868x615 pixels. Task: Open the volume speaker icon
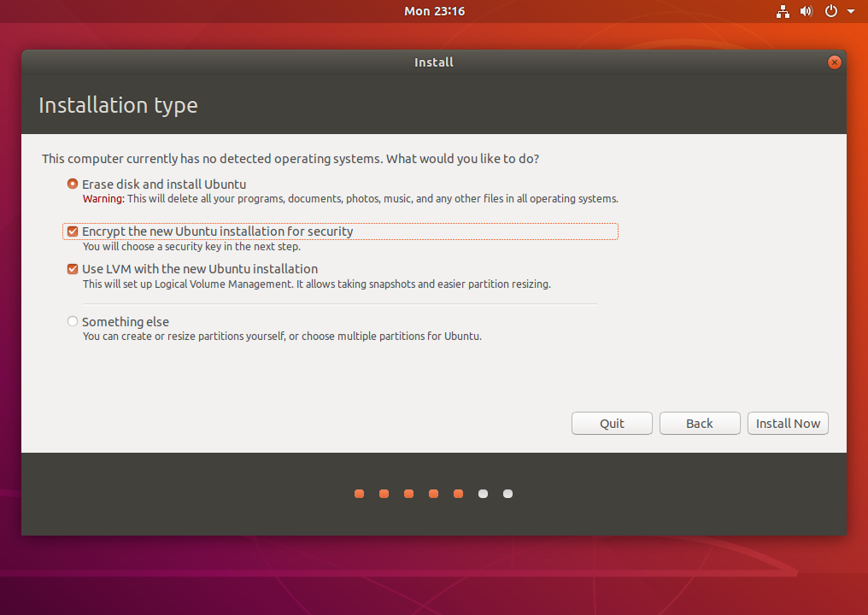[806, 11]
